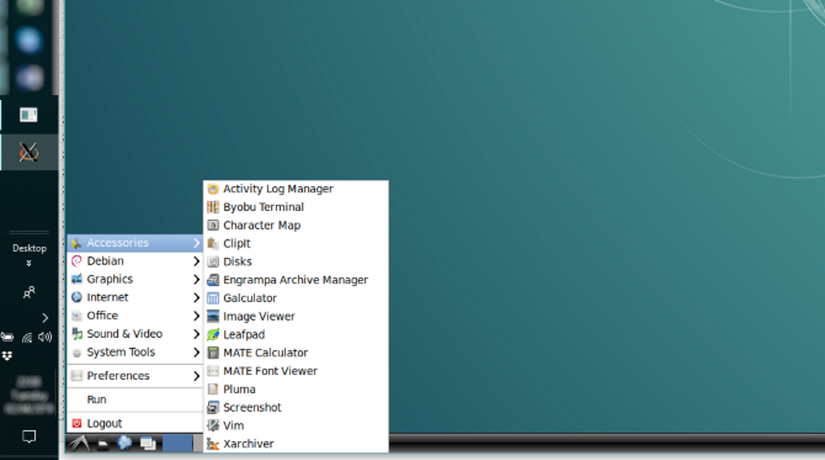Expand the Graphics submenu arrow
Screen dimensions: 825x460
point(196,279)
